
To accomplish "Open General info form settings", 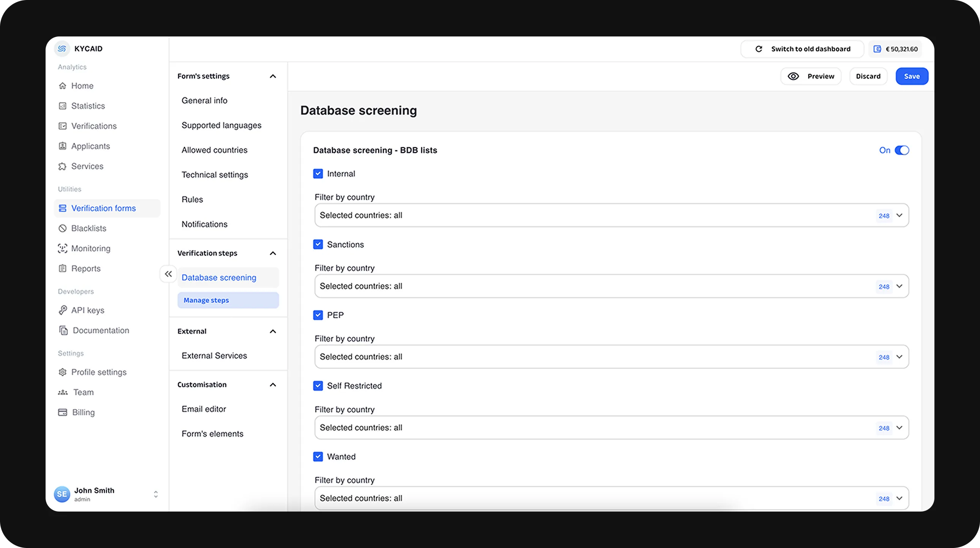I will point(204,99).
